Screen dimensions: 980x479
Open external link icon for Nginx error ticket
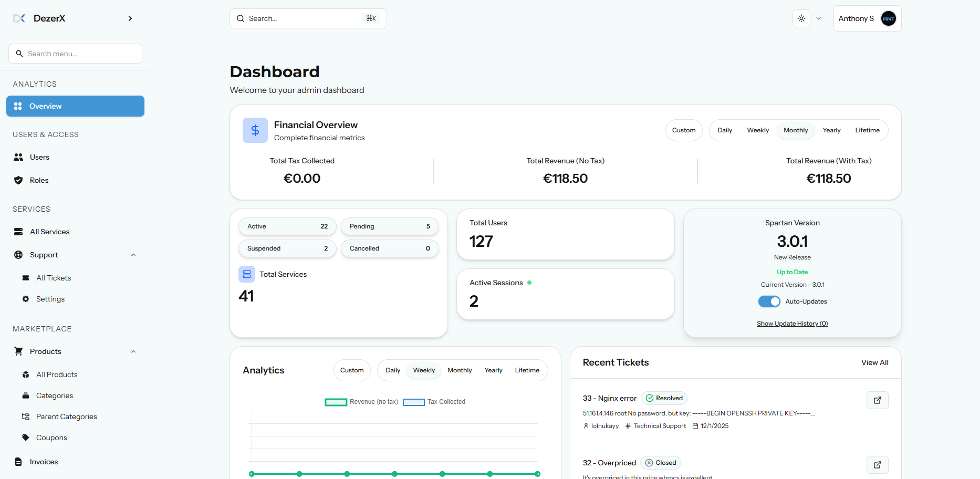(877, 400)
